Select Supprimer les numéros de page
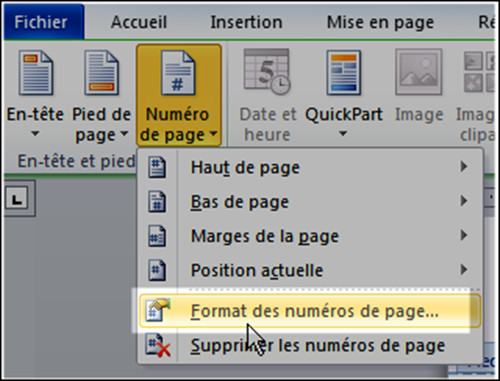 [310, 346]
